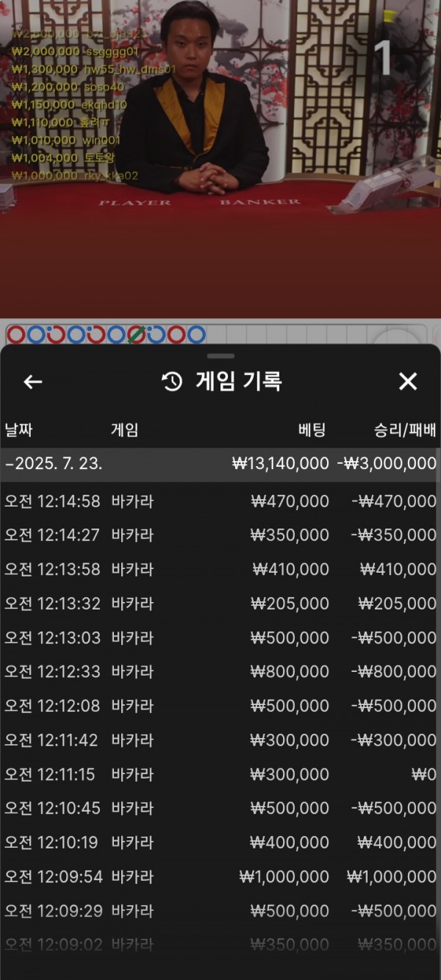Image resolution: width=441 pixels, height=980 pixels.
Task: Click the BANKER label on the table
Action: 260,201
